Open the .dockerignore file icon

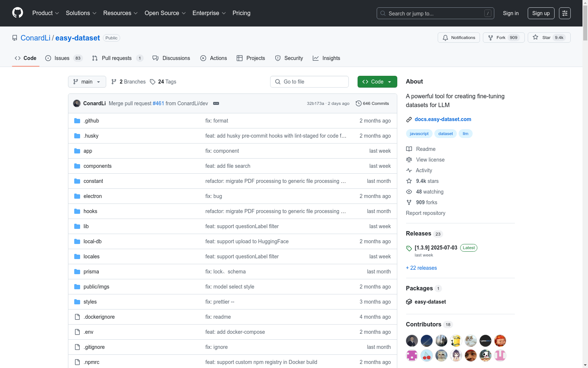(77, 317)
